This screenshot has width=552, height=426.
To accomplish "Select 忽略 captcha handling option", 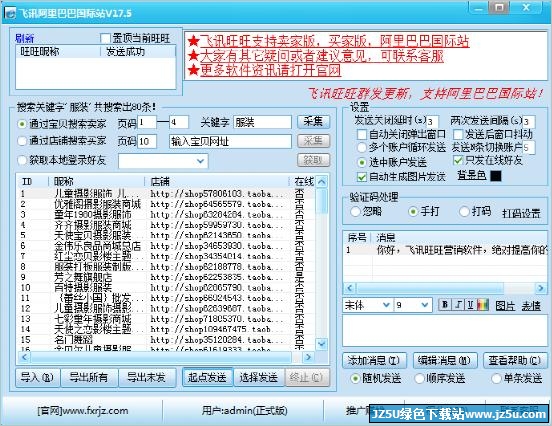I will [355, 212].
